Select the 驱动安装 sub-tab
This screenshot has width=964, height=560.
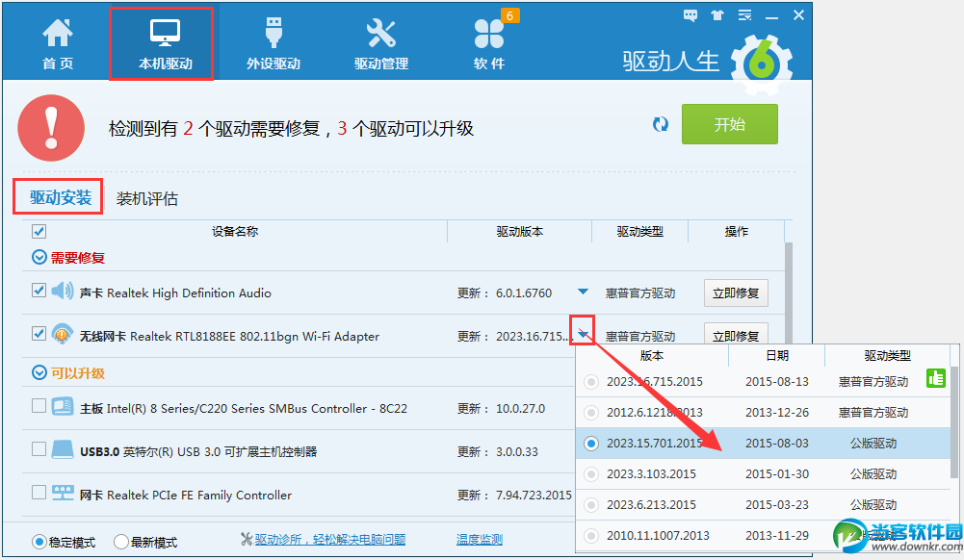pos(61,197)
